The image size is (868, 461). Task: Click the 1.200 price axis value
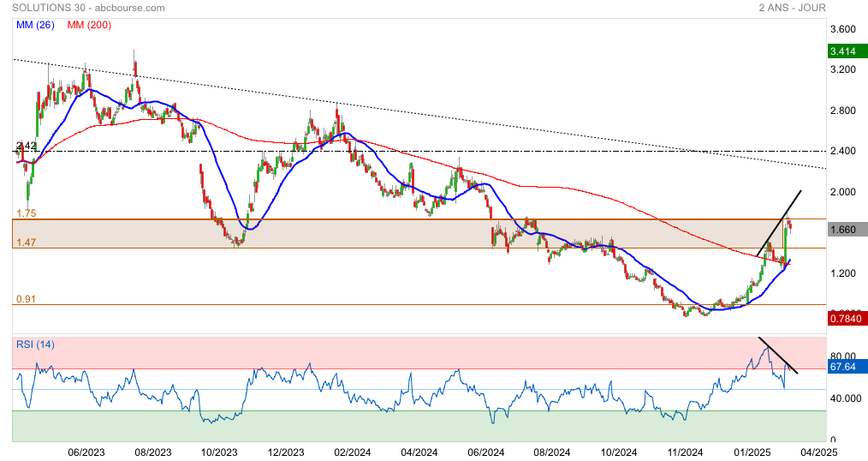pyautogui.click(x=842, y=273)
